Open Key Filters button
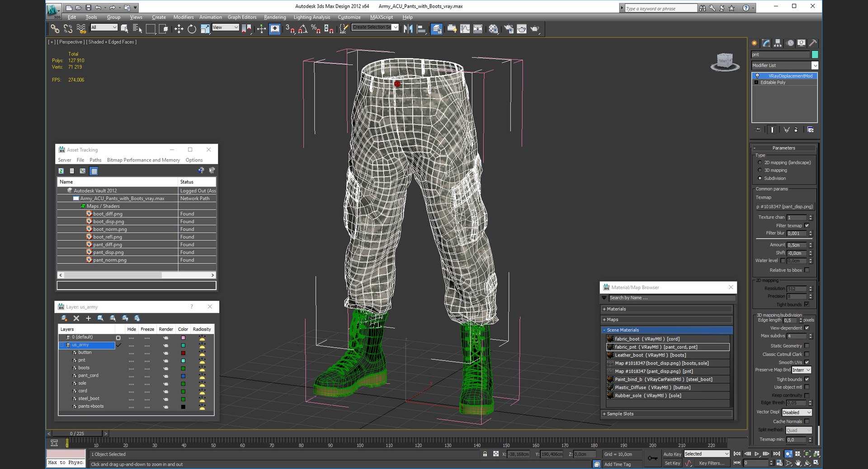This screenshot has width=868, height=469. 712,463
